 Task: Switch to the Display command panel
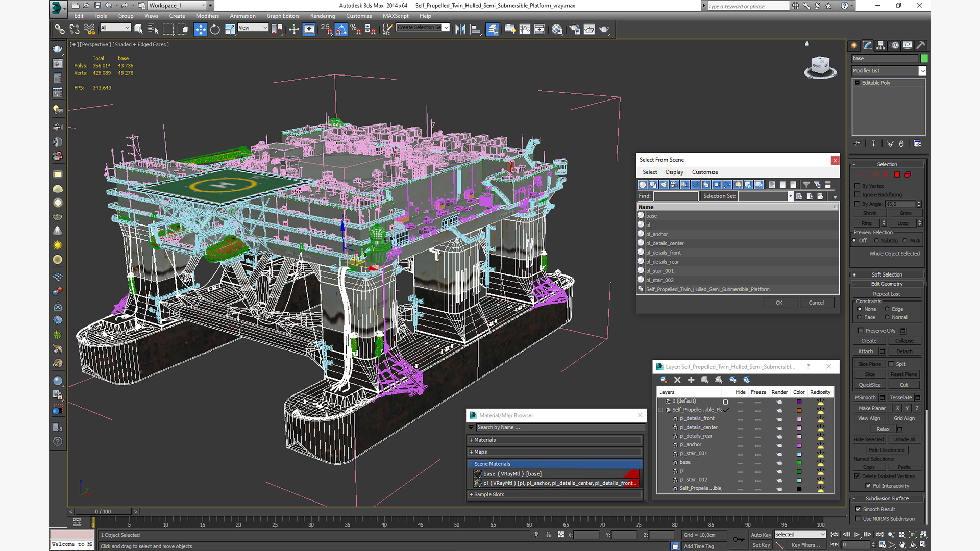[908, 45]
